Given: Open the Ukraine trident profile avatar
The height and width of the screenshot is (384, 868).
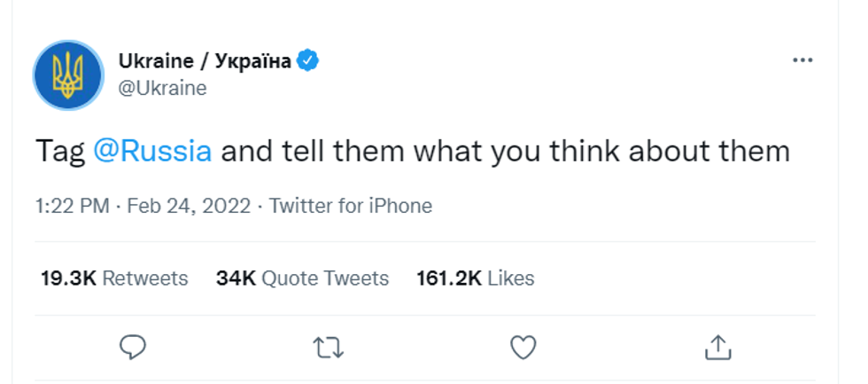Looking at the screenshot, I should click(69, 75).
